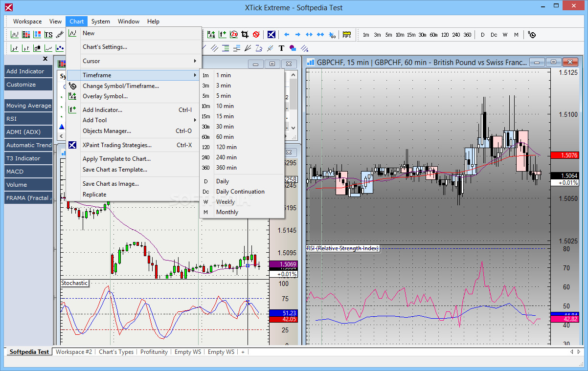Click the Add Indicator f+ toolbar icon
Viewport: 588px width, 371px height.
[222, 35]
